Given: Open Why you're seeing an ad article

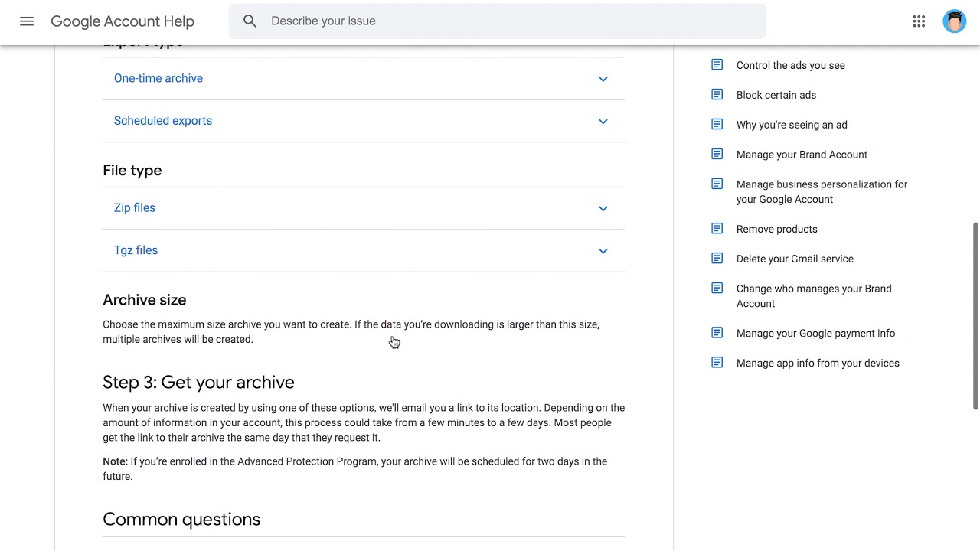Looking at the screenshot, I should [x=792, y=125].
